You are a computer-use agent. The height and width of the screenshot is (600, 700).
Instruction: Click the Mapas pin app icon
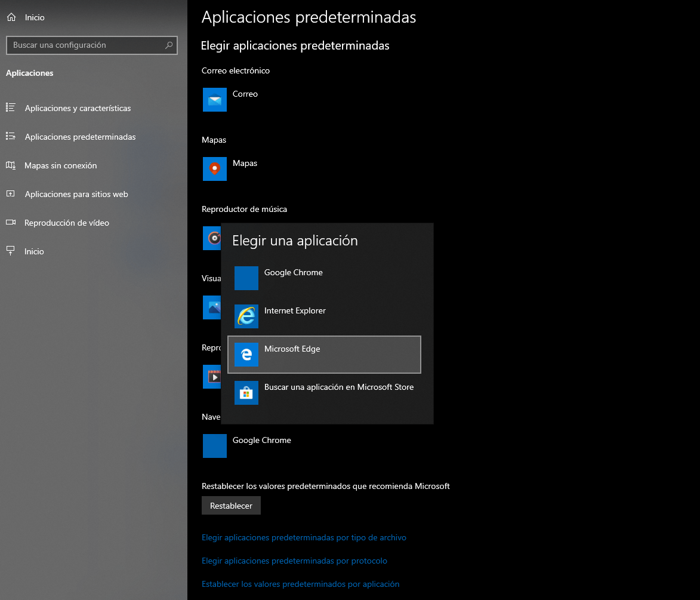tap(215, 168)
